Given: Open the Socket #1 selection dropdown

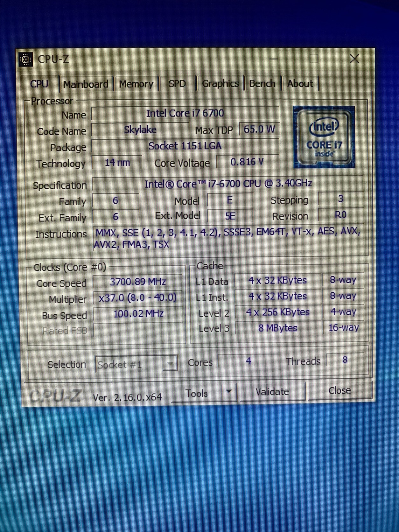Looking at the screenshot, I should 136,364.
